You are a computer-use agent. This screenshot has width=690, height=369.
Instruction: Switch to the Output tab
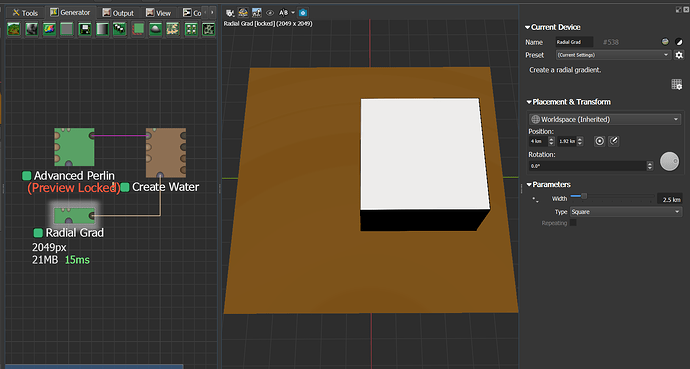pyautogui.click(x=118, y=13)
